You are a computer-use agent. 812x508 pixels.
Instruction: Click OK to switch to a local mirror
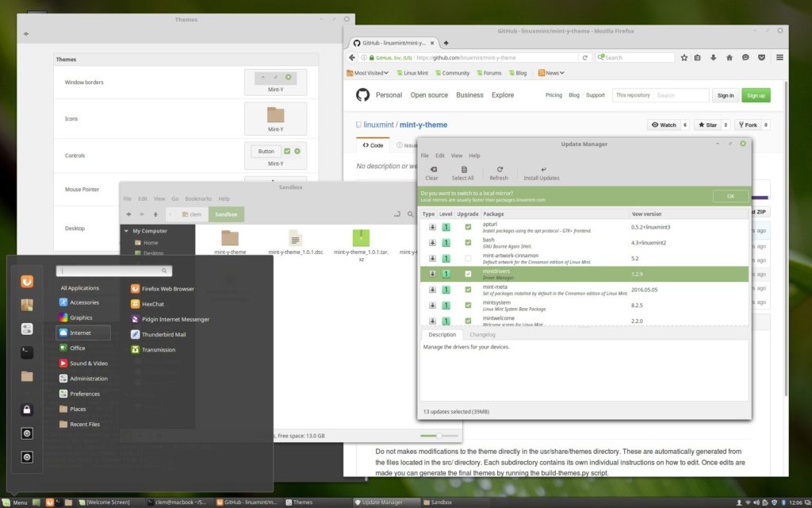click(729, 196)
